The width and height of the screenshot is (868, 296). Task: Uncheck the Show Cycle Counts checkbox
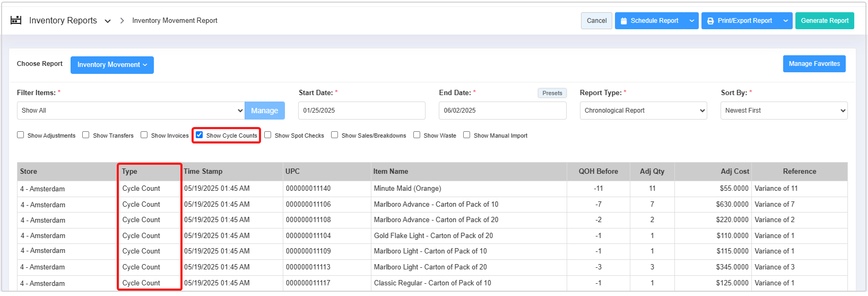click(x=199, y=135)
